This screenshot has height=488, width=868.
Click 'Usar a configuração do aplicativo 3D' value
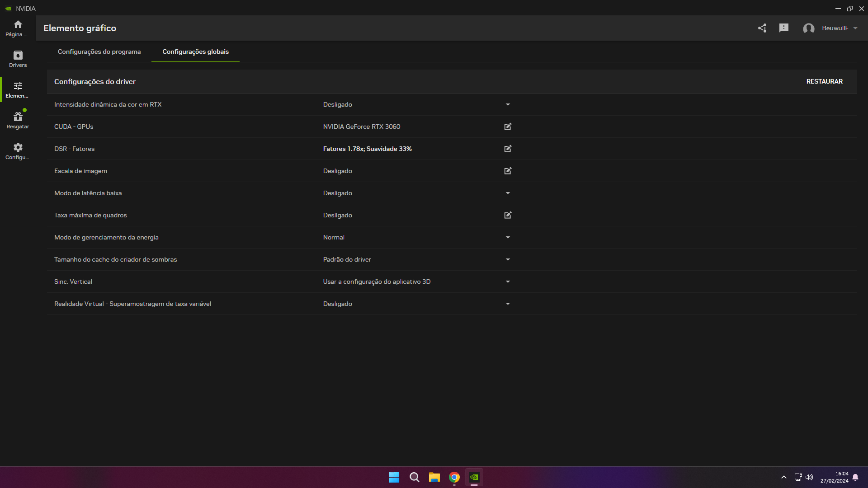pyautogui.click(x=377, y=282)
